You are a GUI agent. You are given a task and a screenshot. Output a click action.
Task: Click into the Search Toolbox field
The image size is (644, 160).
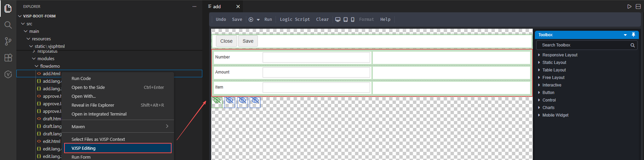pos(583,45)
